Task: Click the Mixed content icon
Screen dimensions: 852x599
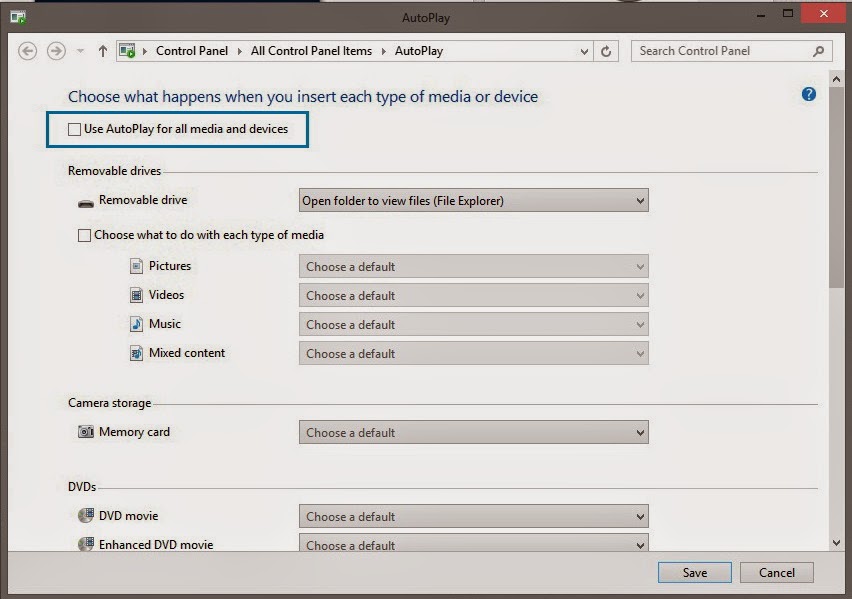Action: coord(134,353)
